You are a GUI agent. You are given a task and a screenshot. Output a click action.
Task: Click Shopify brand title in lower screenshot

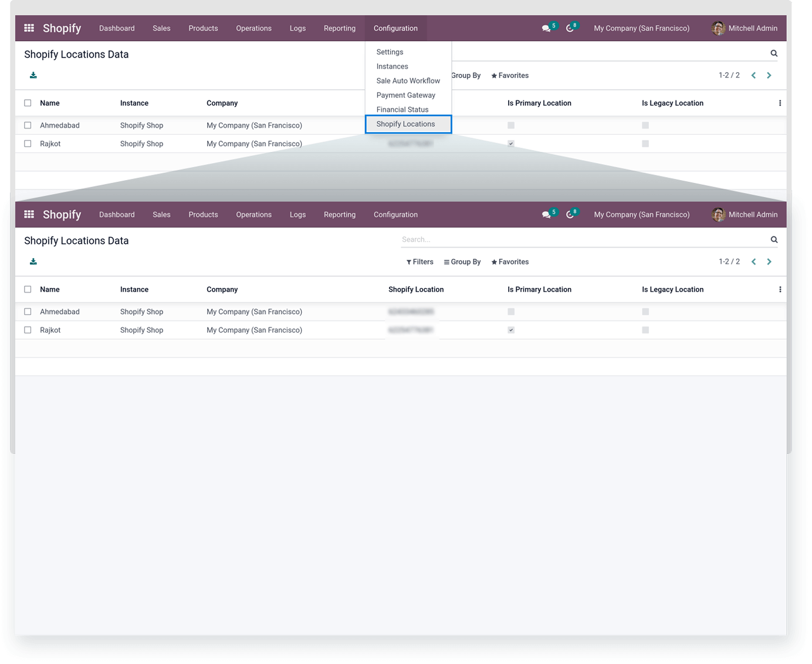click(x=62, y=215)
